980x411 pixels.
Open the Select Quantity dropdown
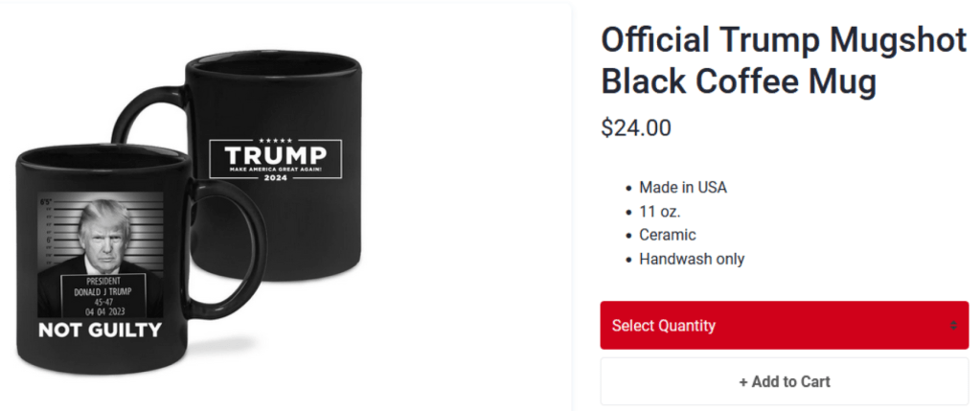tap(785, 325)
